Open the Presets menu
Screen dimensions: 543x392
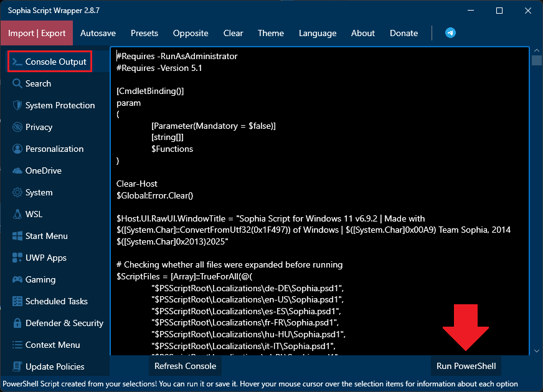(x=144, y=33)
